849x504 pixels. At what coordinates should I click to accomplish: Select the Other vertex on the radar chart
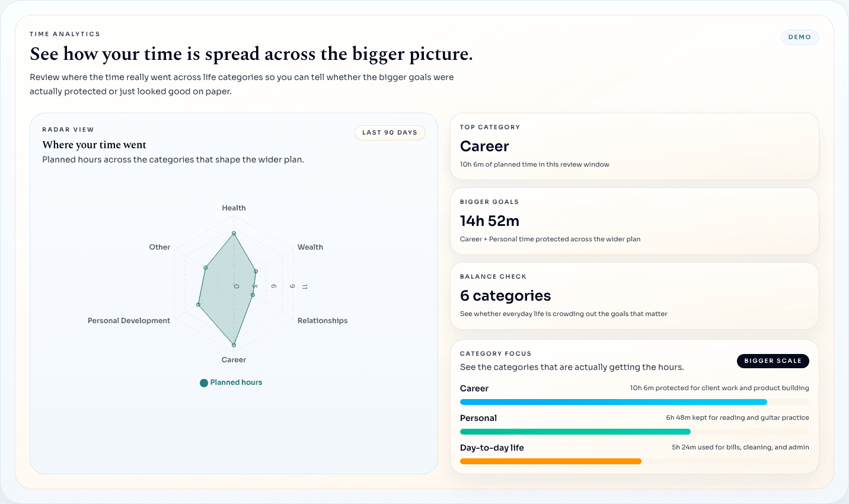click(205, 267)
